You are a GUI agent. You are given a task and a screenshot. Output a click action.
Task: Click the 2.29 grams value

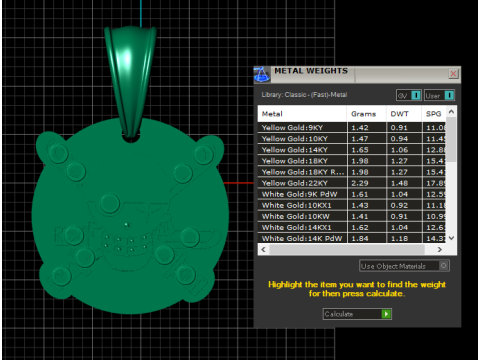click(x=360, y=183)
